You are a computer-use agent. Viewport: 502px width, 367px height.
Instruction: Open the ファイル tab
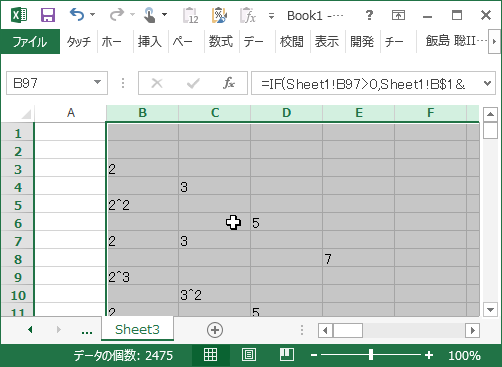pos(30,42)
